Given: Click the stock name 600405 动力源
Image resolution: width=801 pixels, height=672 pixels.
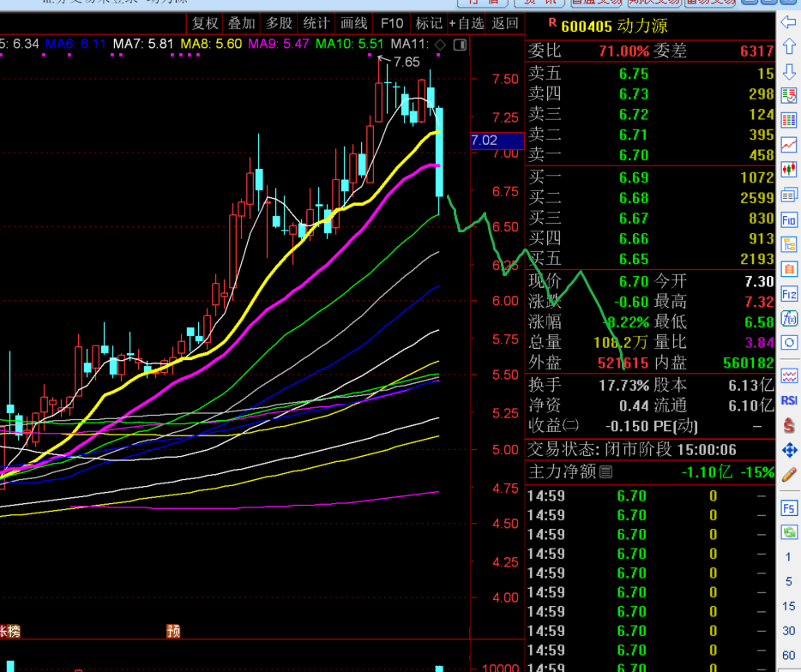Looking at the screenshot, I should tap(614, 26).
